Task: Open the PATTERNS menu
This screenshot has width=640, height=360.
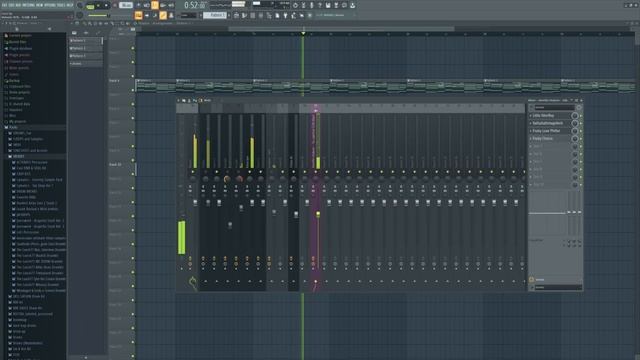Action: tap(29, 5)
